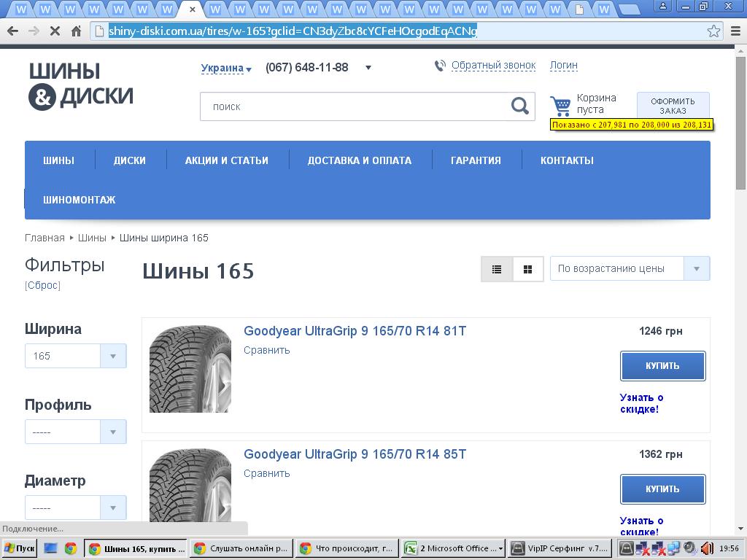Open the ШИНЫ menu item
747x560 pixels.
click(58, 160)
